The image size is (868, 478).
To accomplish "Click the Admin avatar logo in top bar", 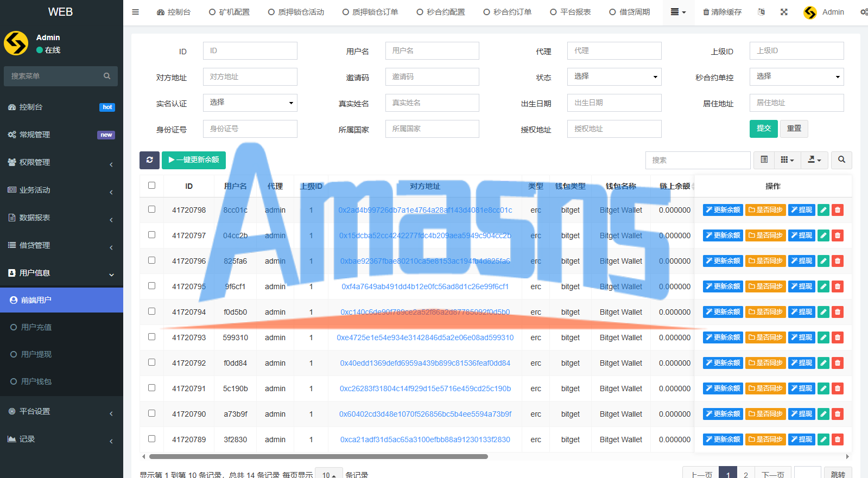I will [810, 12].
